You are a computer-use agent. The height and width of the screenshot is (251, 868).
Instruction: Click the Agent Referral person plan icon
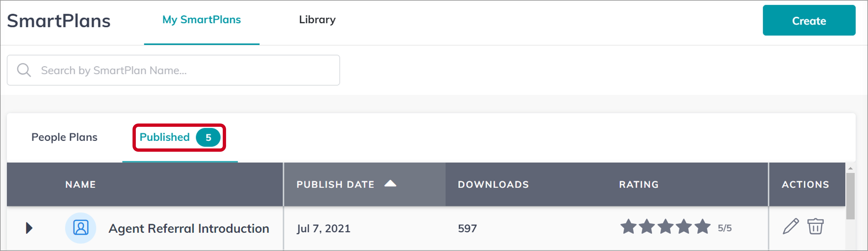81,228
